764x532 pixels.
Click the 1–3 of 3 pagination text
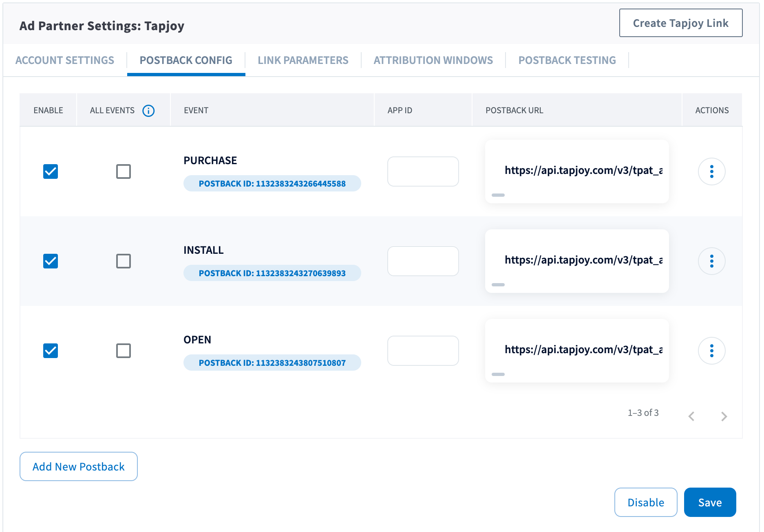[643, 413]
